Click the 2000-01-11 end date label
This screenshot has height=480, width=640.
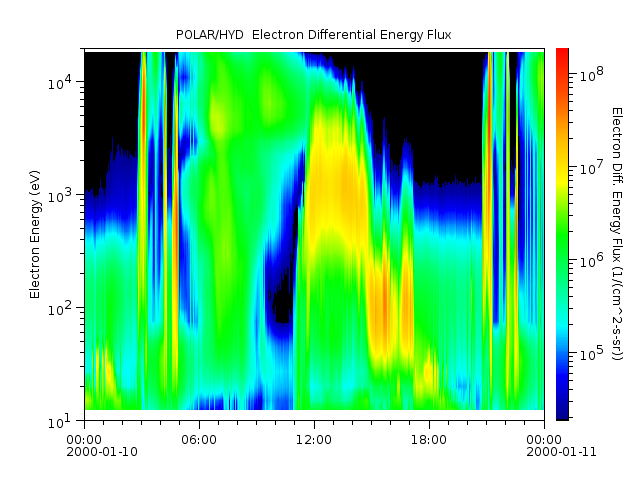[544, 452]
